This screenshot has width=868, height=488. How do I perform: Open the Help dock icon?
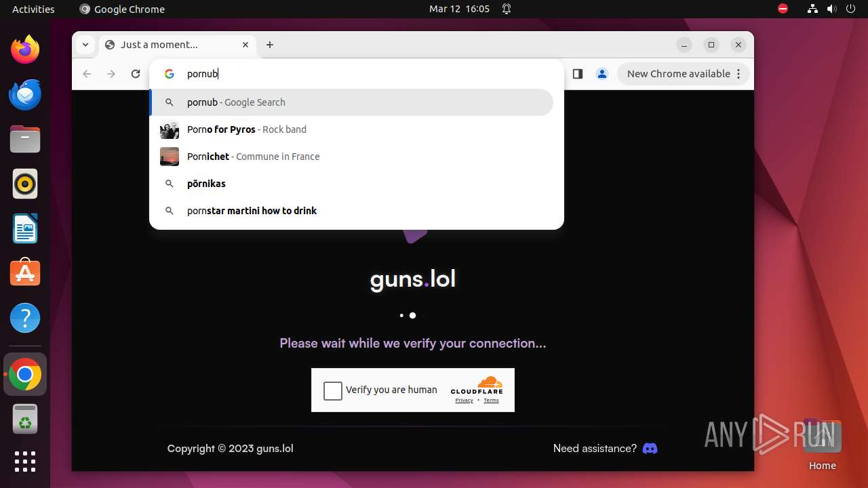(25, 318)
